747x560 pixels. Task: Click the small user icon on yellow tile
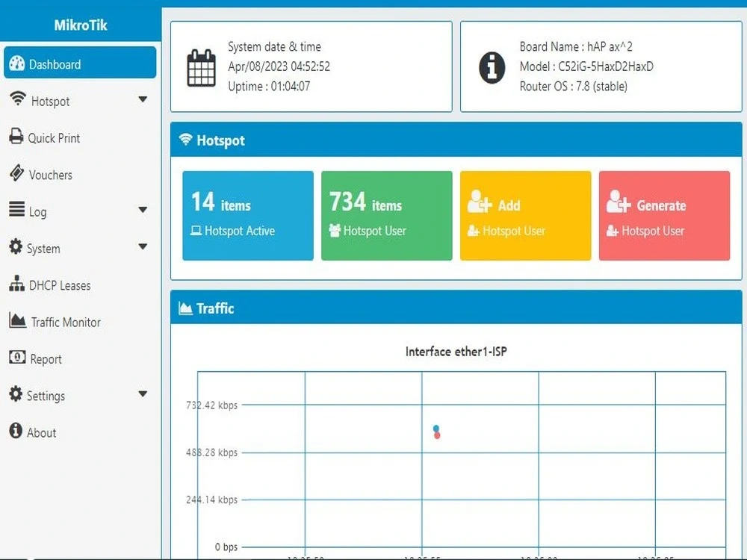point(473,231)
